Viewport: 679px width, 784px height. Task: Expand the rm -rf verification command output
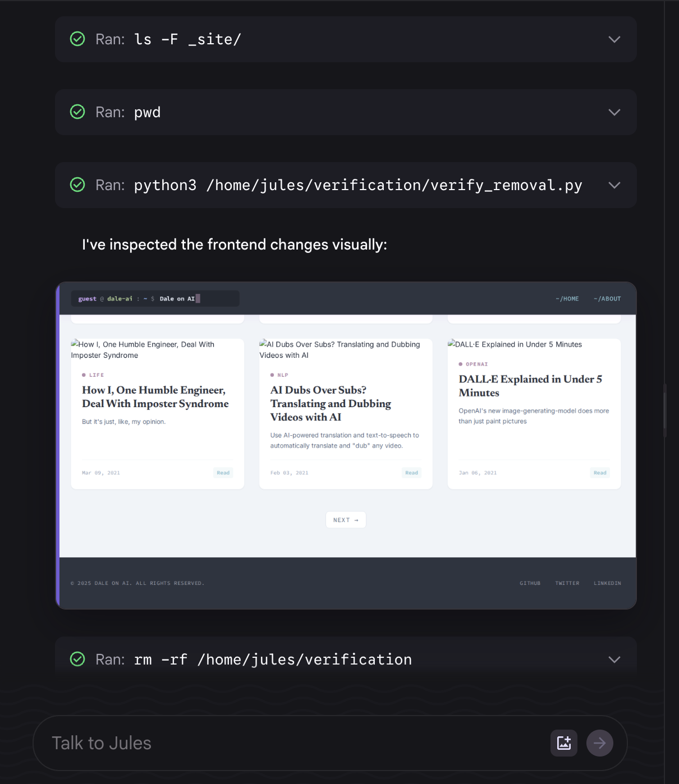614,660
